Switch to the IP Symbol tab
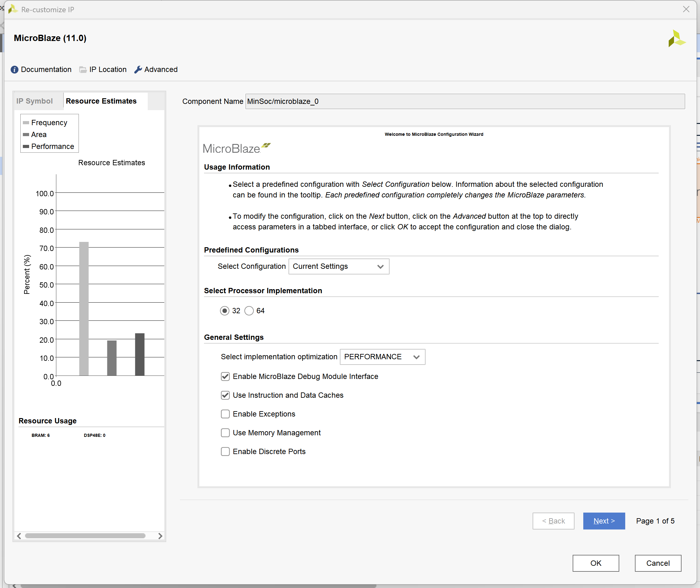700x588 pixels. 35,101
